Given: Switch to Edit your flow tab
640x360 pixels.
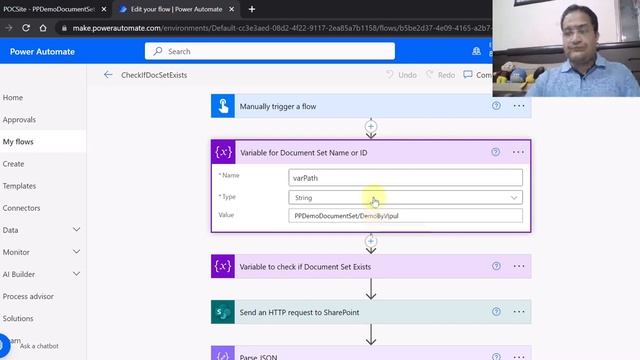Looking at the screenshot, I should coord(176,9).
